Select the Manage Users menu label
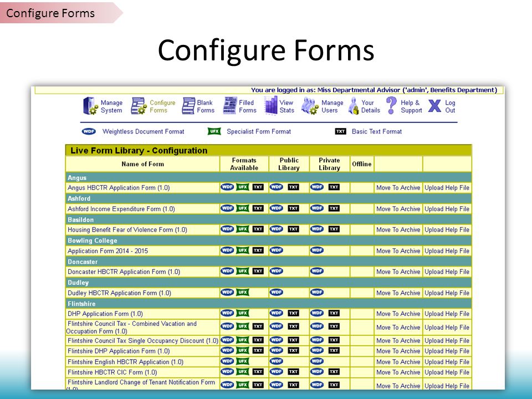The width and height of the screenshot is (532, 399). [x=332, y=106]
